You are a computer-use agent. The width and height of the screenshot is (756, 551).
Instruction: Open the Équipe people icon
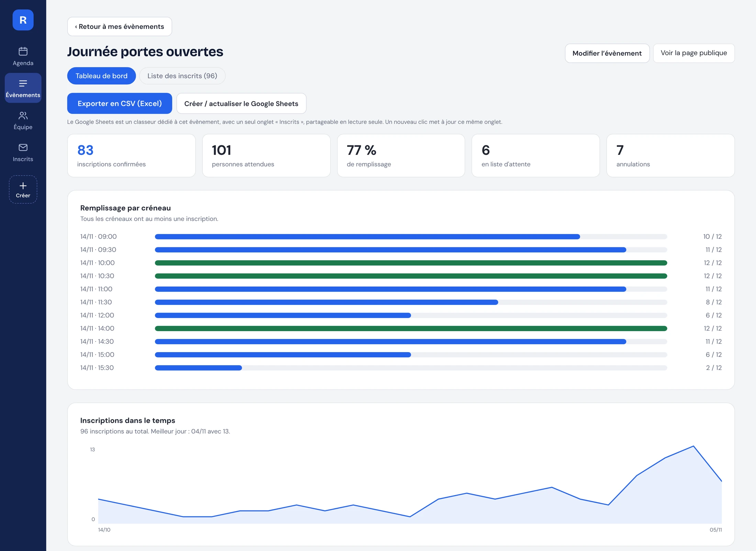(23, 115)
